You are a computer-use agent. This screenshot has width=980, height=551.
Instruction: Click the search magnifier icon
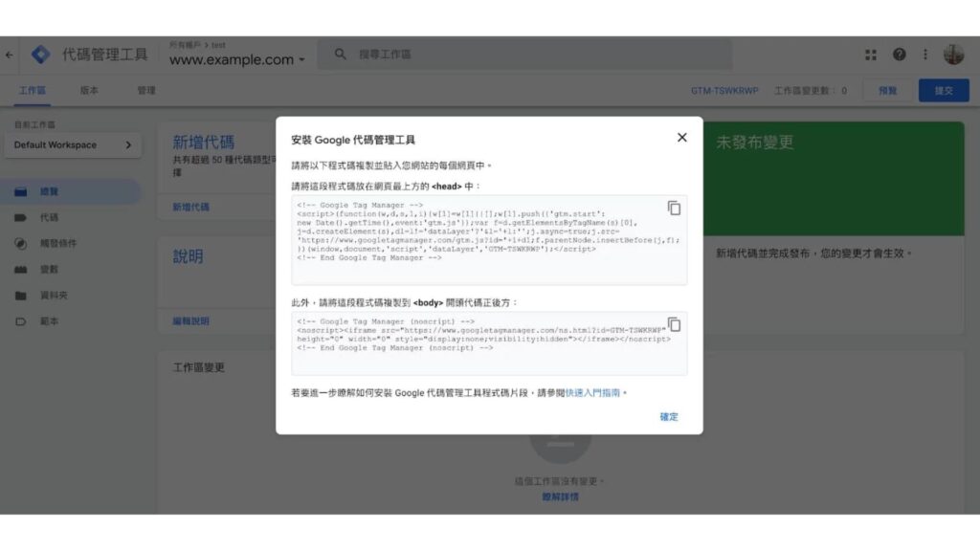coord(340,55)
